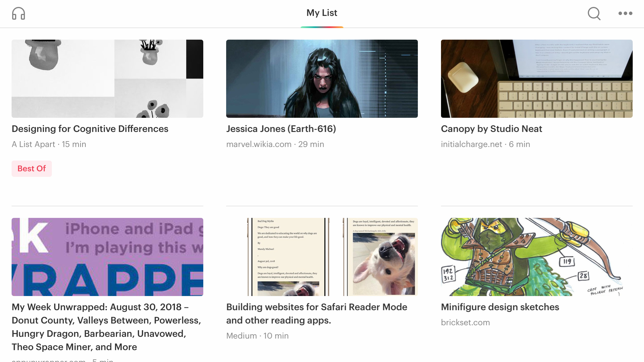Select the My List tab
This screenshot has height=362, width=644.
point(322,13)
